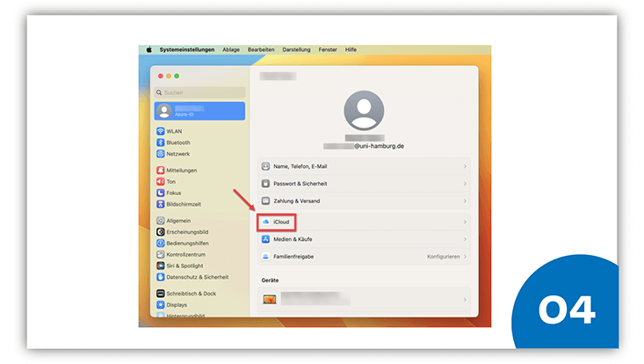This screenshot has width=644, height=364.
Task: Click the Allgemein gear icon
Action: 161,221
